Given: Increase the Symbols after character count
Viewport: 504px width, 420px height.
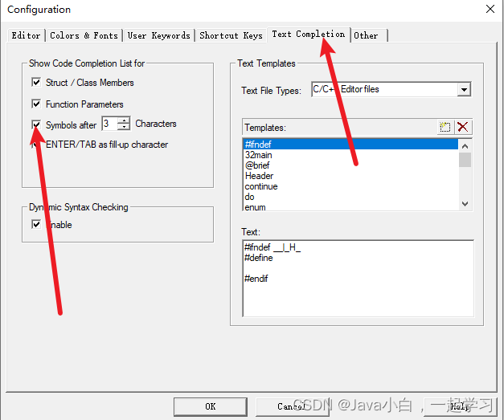Looking at the screenshot, I should click(124, 120).
